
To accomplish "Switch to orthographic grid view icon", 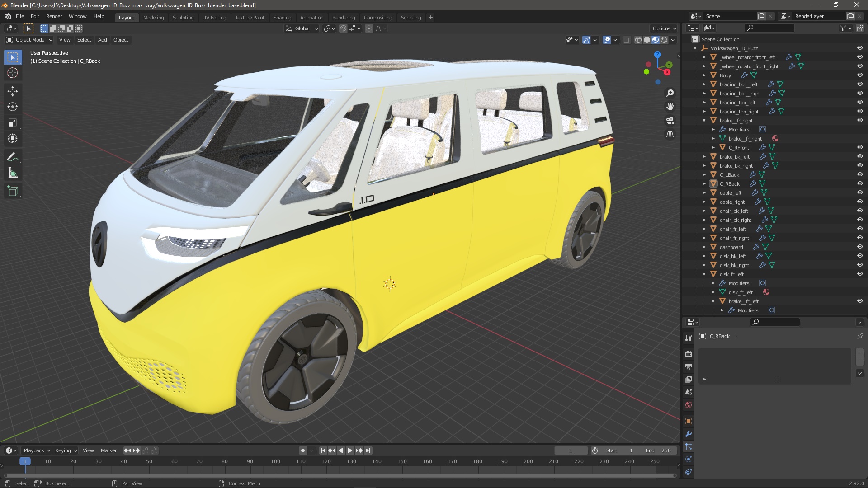I will [670, 134].
